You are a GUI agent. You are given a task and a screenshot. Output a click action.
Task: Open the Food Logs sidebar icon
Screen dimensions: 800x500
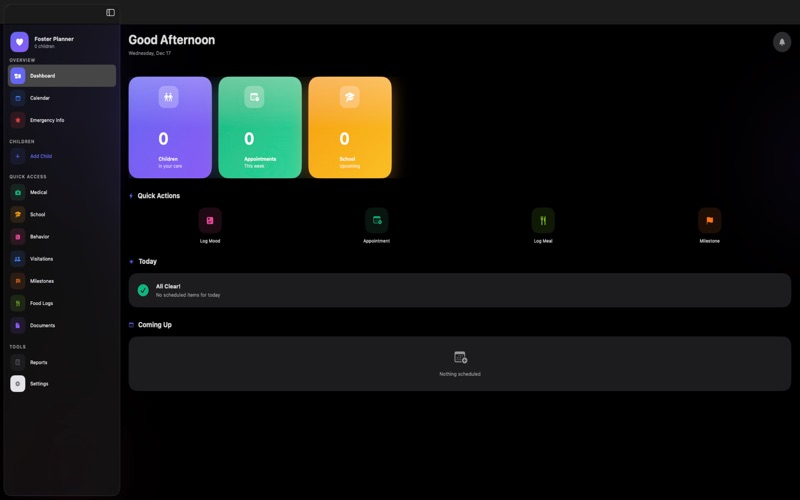(x=18, y=303)
